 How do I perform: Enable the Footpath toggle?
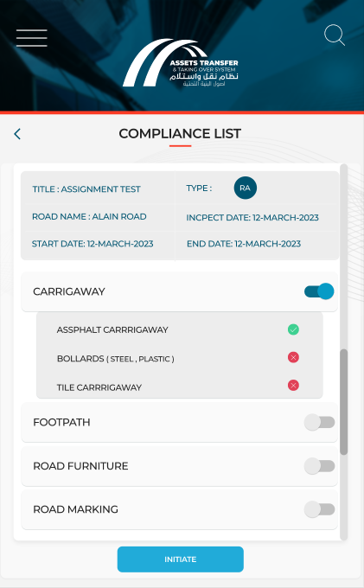coord(319,422)
